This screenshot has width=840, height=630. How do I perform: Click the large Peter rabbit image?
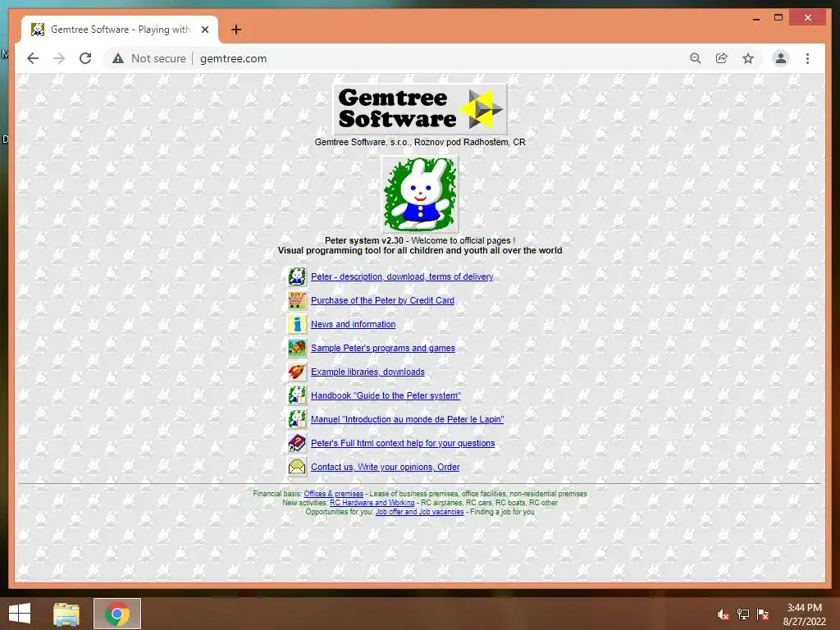pos(420,194)
